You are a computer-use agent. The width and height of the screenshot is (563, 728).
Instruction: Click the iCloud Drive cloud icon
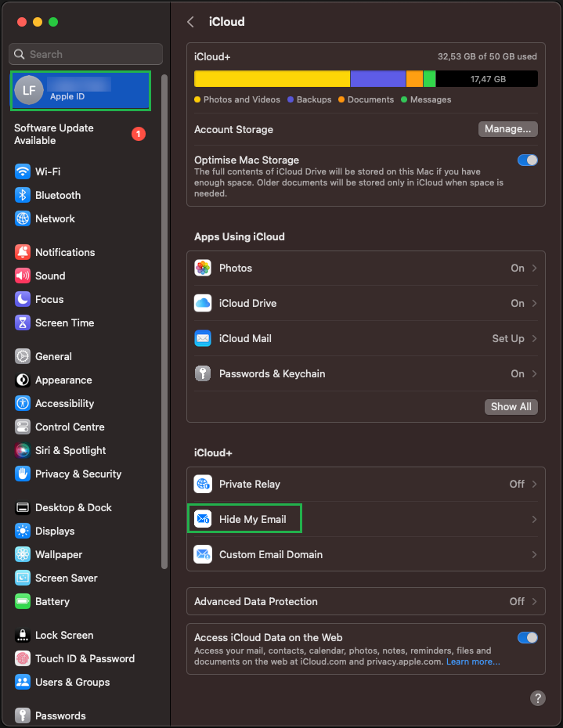(x=203, y=303)
